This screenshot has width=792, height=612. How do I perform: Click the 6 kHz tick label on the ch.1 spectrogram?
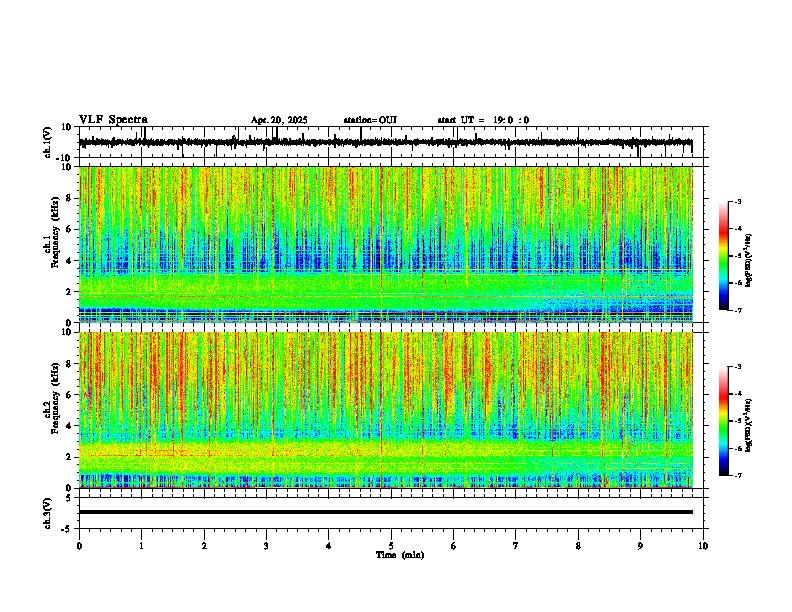tap(70, 230)
